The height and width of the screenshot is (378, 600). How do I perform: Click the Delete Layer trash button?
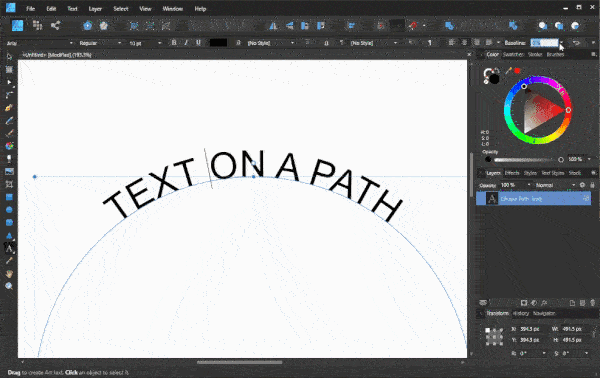pyautogui.click(x=592, y=303)
